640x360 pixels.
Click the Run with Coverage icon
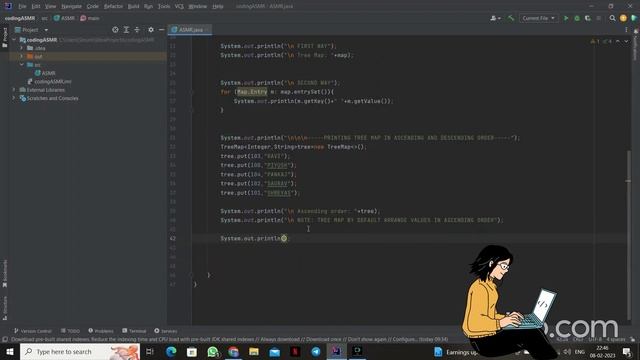pos(588,18)
